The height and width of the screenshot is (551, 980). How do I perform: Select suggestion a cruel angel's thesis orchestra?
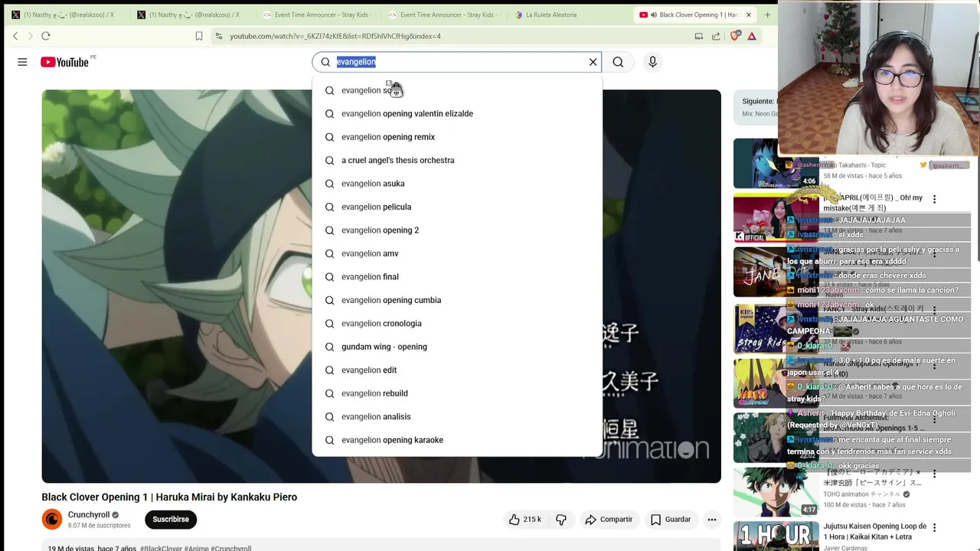(457, 161)
